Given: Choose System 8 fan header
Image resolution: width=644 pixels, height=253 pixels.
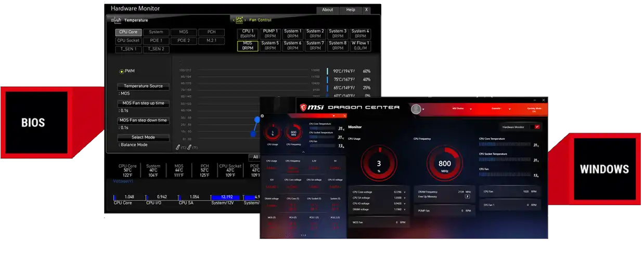Looking at the screenshot, I should (337, 46).
